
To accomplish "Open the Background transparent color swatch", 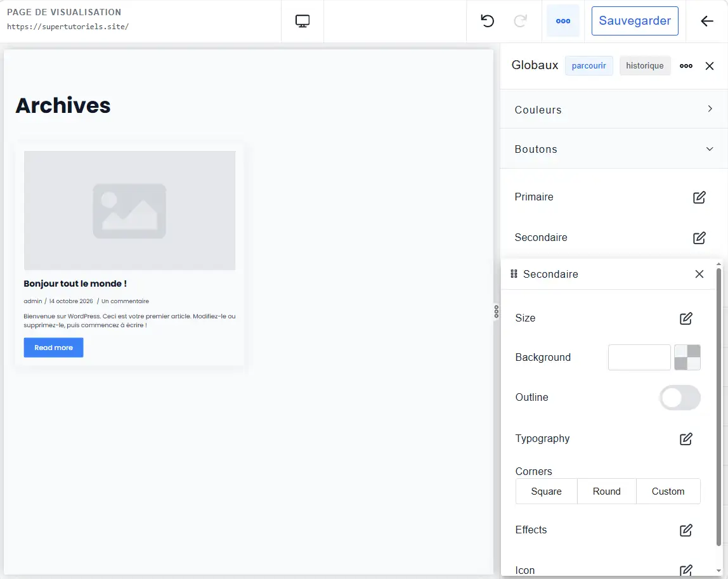I will [x=687, y=358].
